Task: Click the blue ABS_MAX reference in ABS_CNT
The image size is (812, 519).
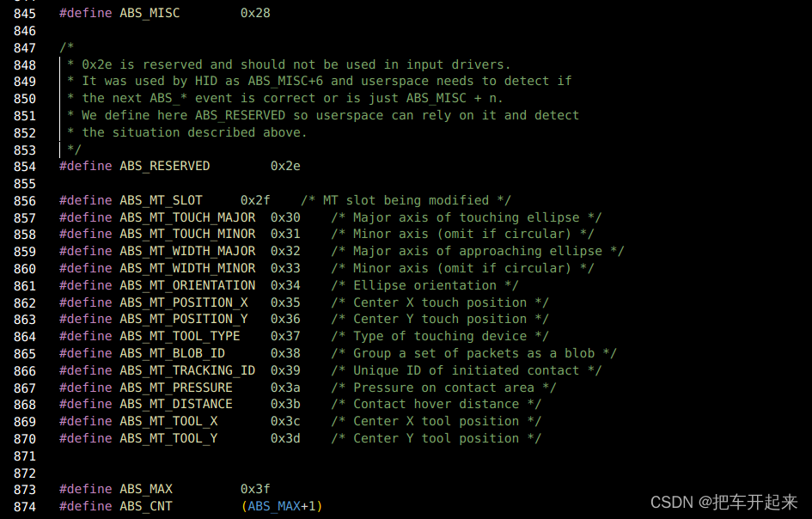Action: tap(274, 506)
